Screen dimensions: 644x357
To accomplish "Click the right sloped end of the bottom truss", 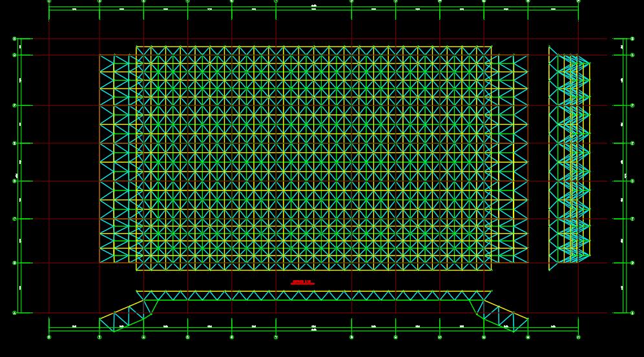I will (x=503, y=314).
